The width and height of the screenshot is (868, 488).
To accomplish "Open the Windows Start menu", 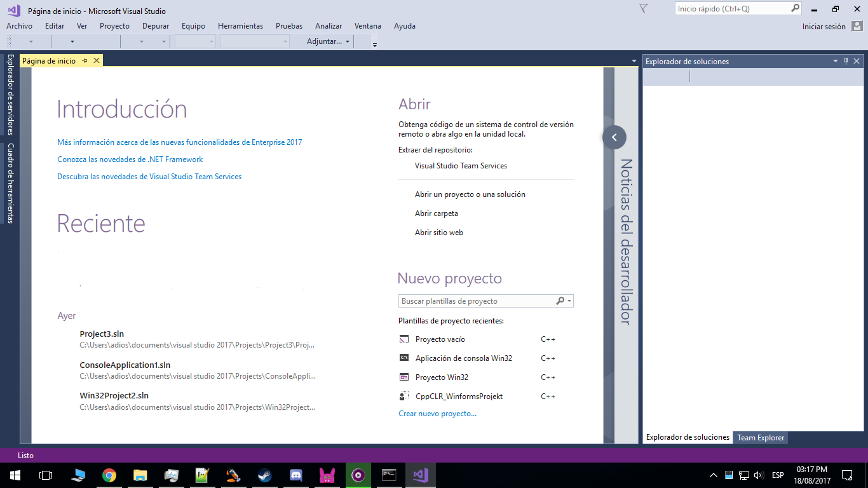I will coord(15,475).
